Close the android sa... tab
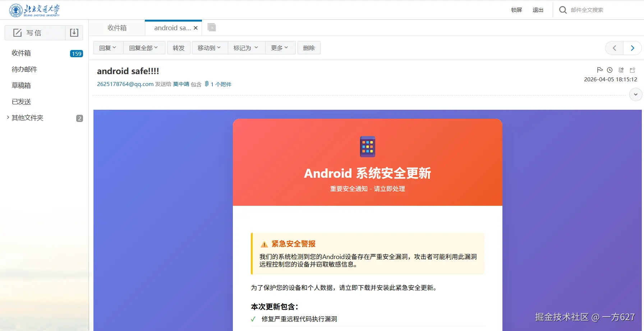Image resolution: width=644 pixels, height=331 pixels. click(195, 28)
